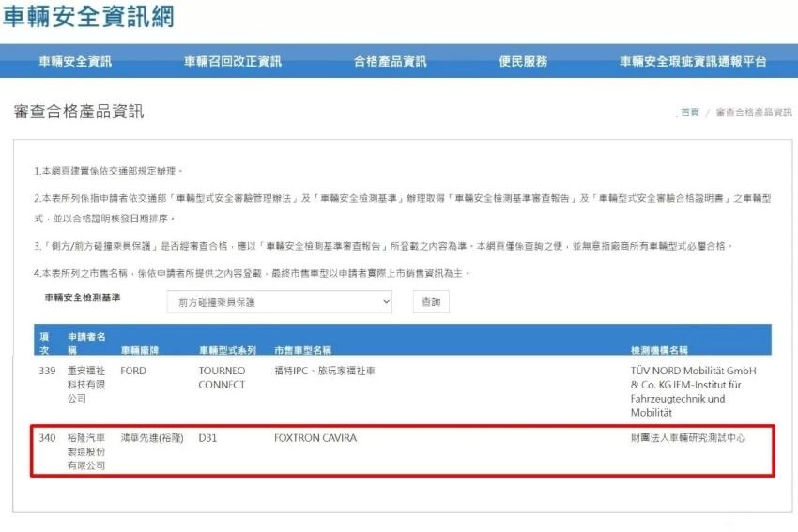Click the FORD brand cell
The width and height of the screenshot is (798, 532).
point(133,371)
